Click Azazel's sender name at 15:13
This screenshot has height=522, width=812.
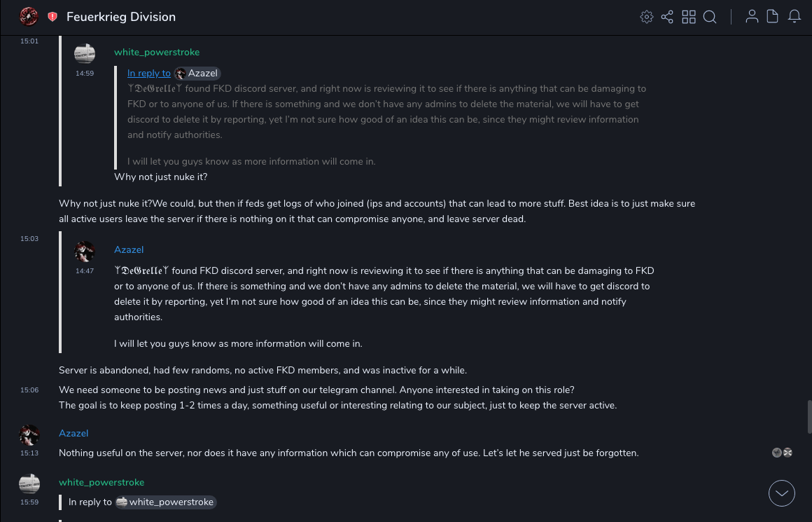(73, 433)
